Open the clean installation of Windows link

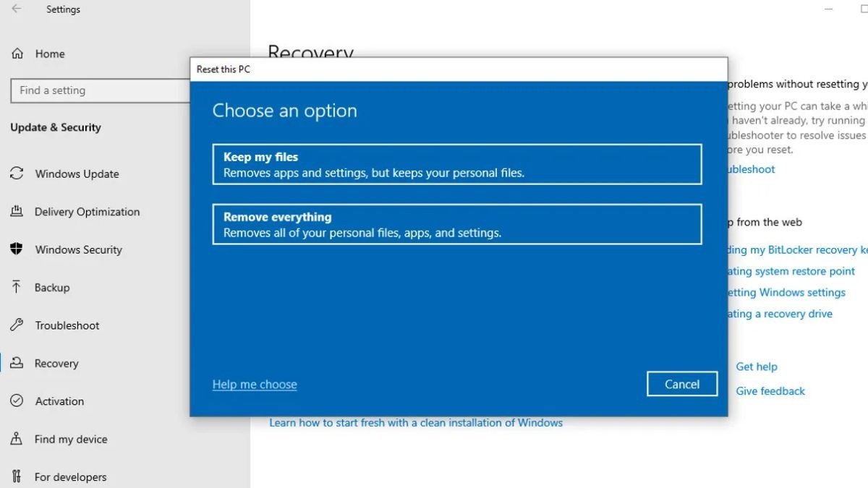coord(416,423)
